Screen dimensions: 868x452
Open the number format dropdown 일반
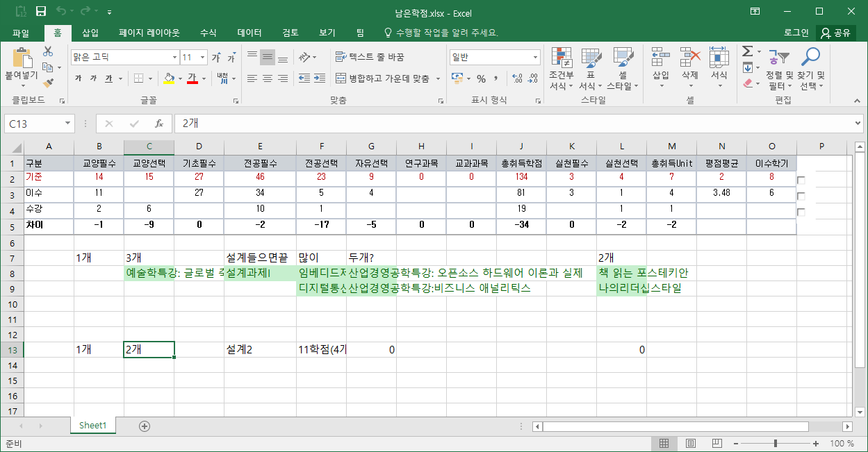pos(535,57)
